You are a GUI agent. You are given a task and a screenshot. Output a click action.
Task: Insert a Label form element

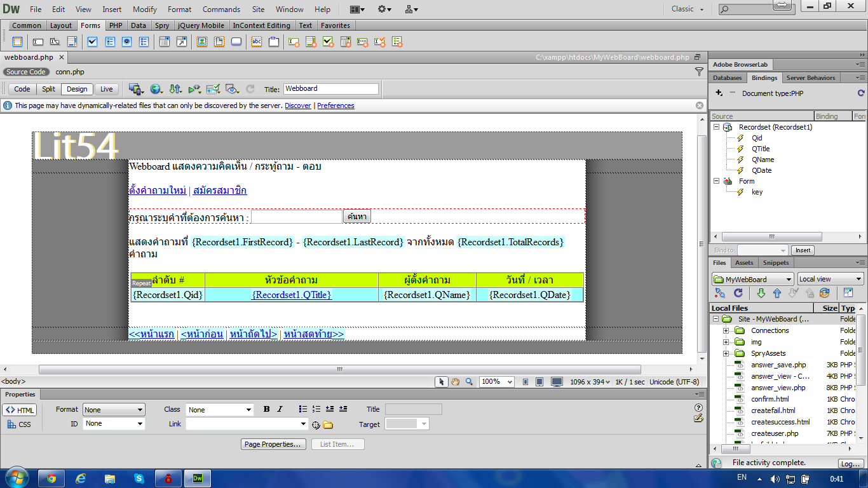(257, 42)
